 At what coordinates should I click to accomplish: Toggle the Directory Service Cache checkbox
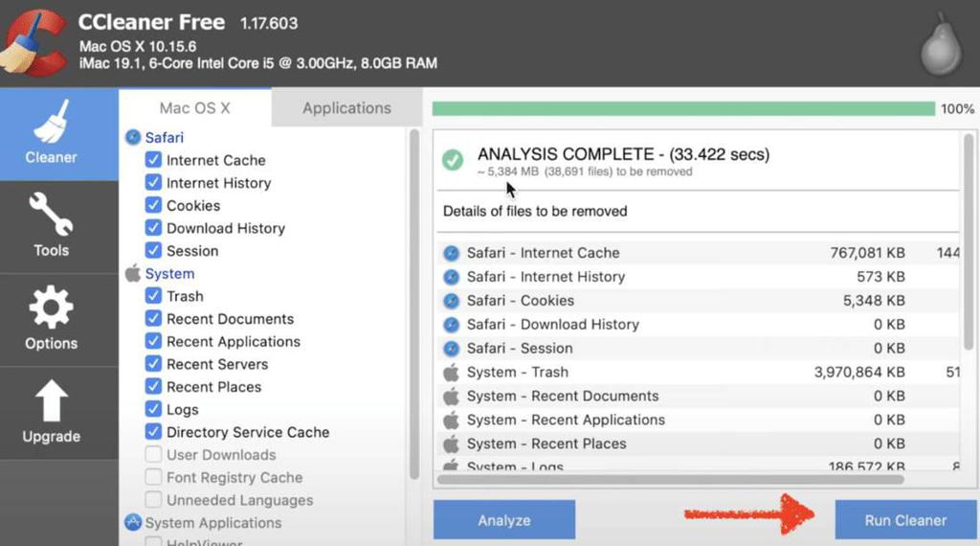(x=153, y=432)
